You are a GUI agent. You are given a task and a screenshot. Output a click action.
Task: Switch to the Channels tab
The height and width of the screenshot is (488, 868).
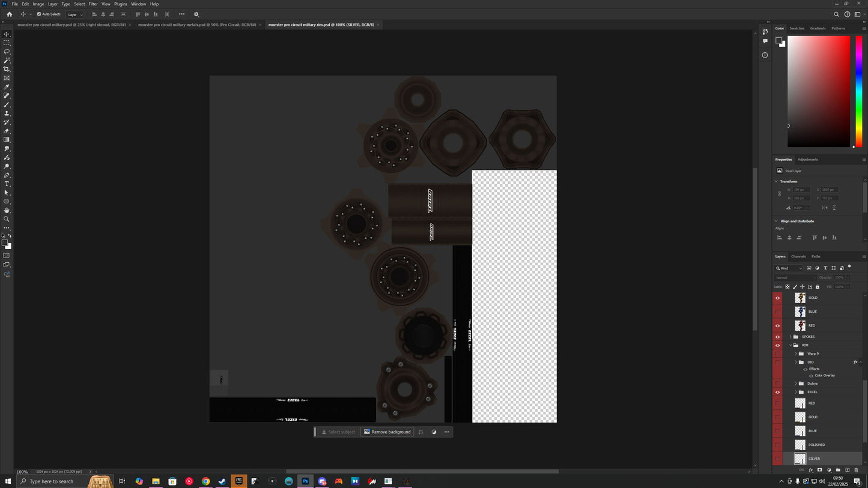tap(798, 256)
